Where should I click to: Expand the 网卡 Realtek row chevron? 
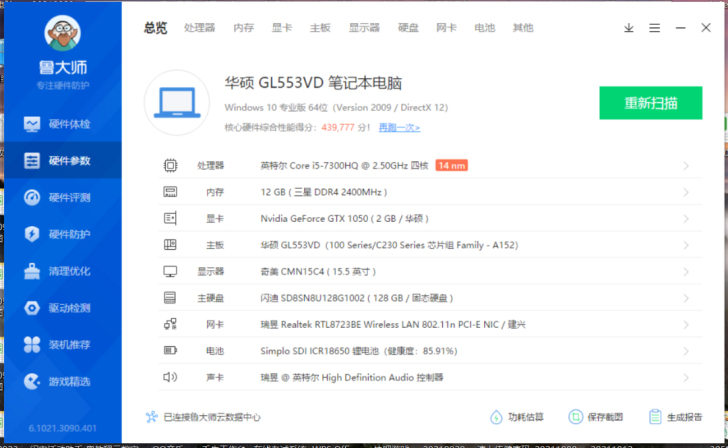click(x=686, y=325)
